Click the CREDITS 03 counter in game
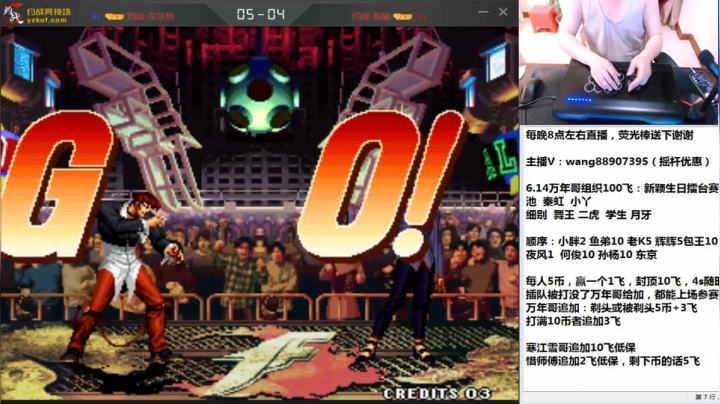 (x=437, y=393)
